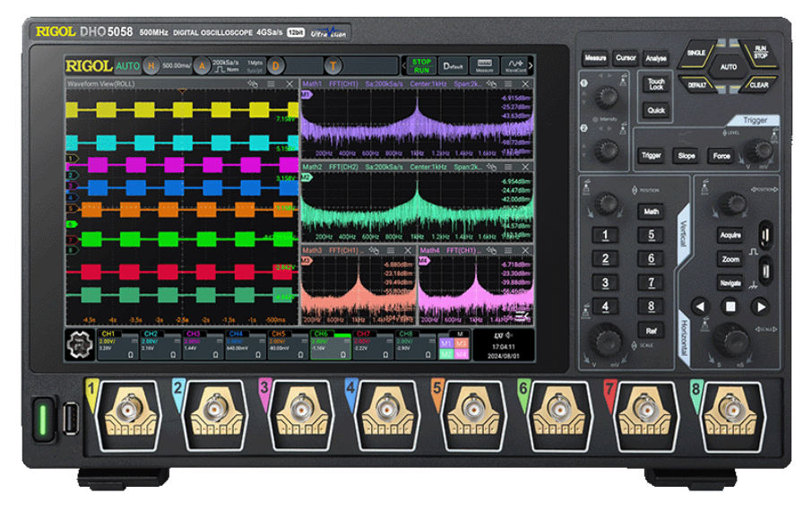Tap the horizontal Zoom key
Screen dimensions: 812x511
pos(730,258)
